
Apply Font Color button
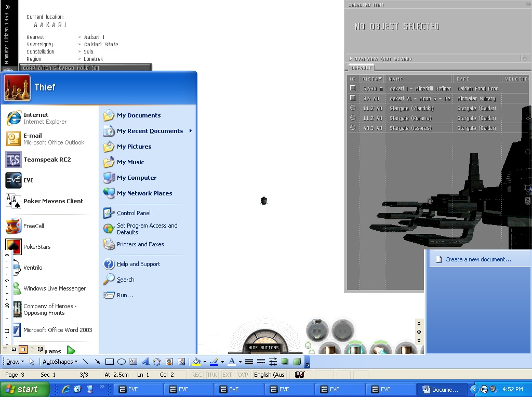tap(232, 362)
